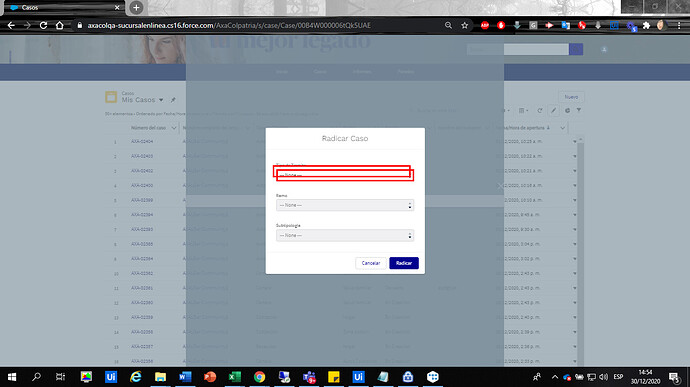
Task: Click the AdBlock Plus extension icon
Action: tap(484, 26)
